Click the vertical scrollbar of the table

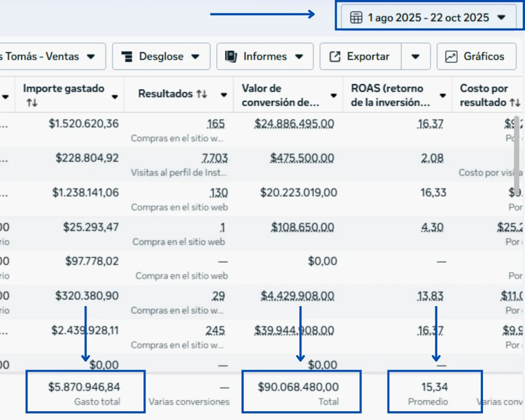point(517,155)
